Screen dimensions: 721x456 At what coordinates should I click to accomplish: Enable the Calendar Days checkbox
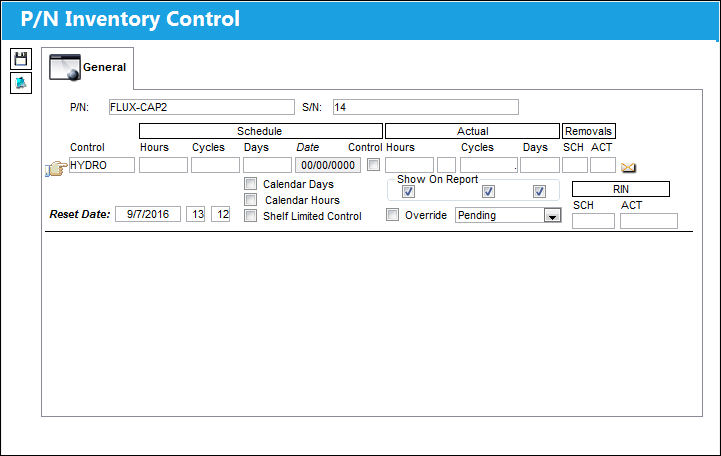pos(251,184)
